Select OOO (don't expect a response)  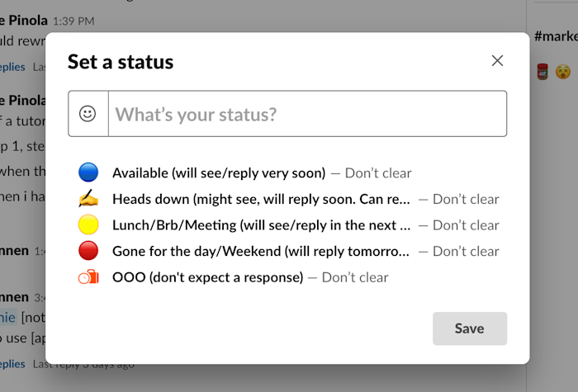[x=207, y=277]
